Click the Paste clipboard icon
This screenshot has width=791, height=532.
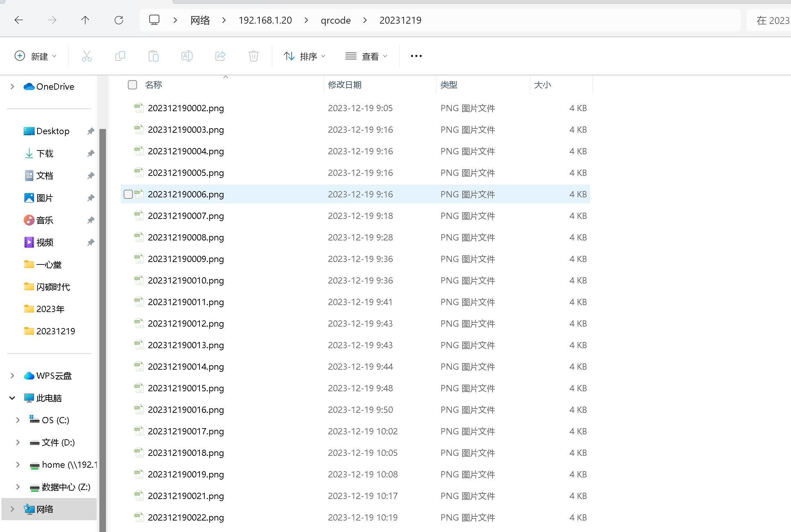coord(153,56)
